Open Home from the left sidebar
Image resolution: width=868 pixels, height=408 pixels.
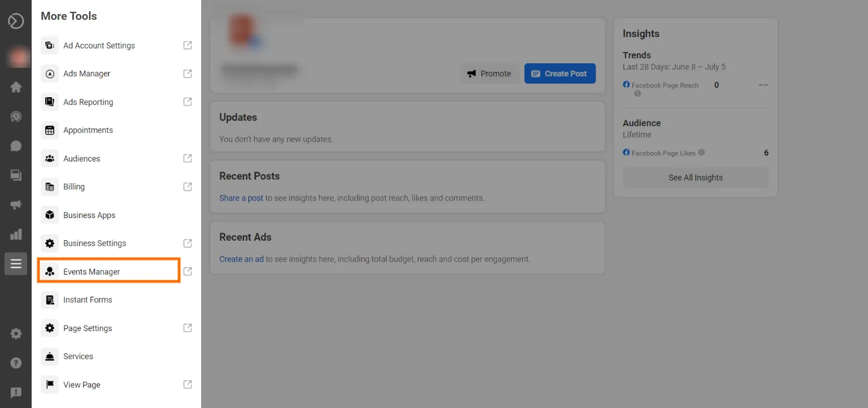[x=15, y=86]
